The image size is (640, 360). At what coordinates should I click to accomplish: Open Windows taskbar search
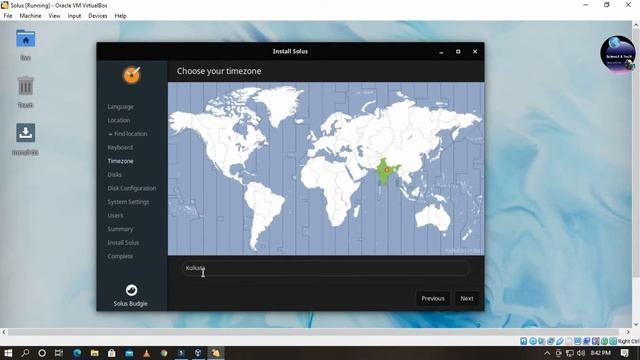(x=25, y=353)
